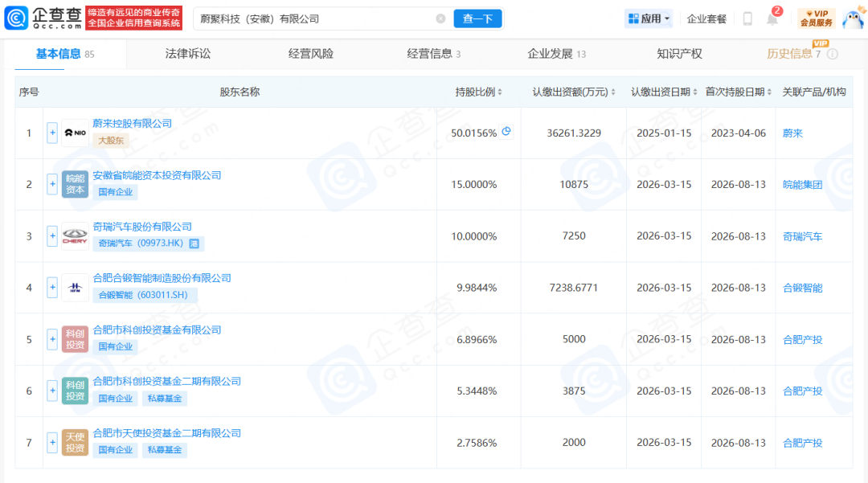The height and width of the screenshot is (483, 868).
Task: Switch to the 法律诉讼 tab
Action: coord(187,54)
